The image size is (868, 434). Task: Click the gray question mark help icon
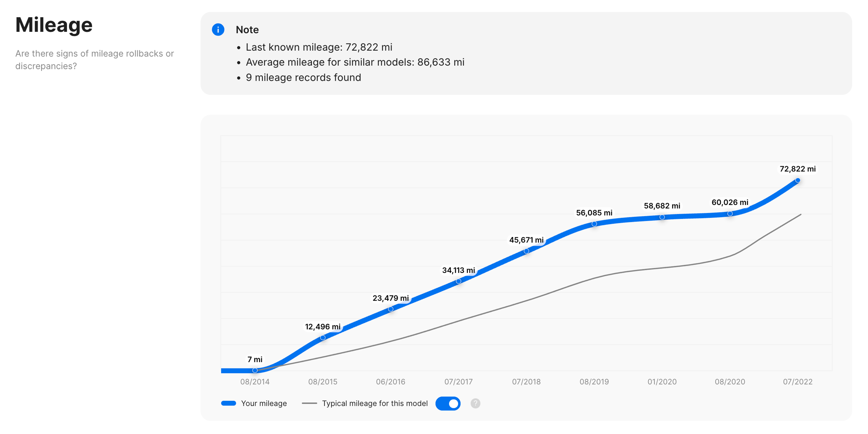click(x=475, y=403)
